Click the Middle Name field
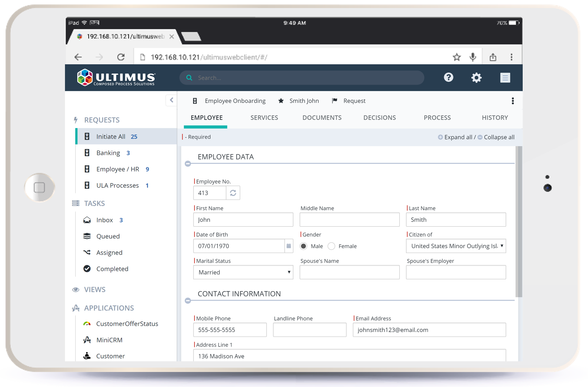 coord(350,220)
